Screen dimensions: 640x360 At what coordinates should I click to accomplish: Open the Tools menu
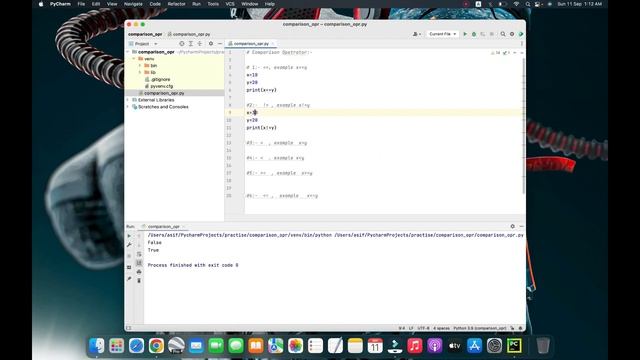click(213, 4)
